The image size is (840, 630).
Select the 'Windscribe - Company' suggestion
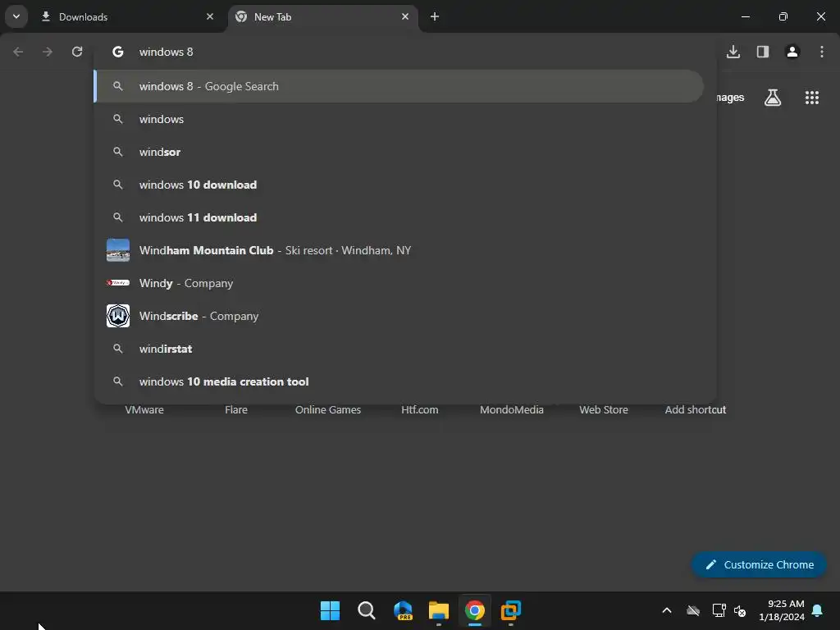coord(399,316)
